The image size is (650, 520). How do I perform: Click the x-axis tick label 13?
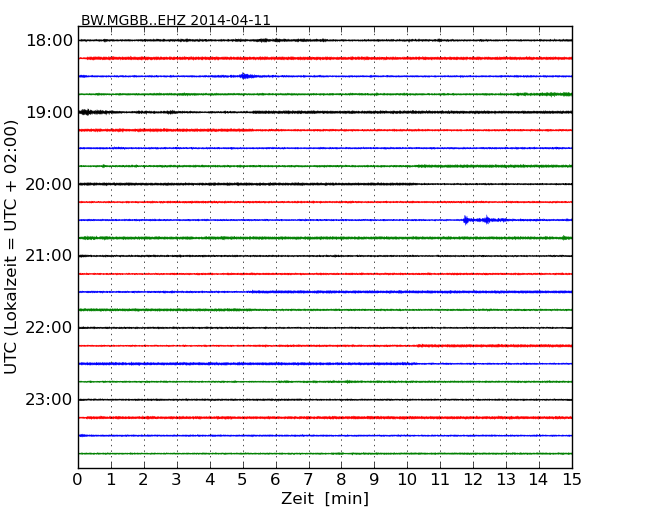click(x=506, y=479)
